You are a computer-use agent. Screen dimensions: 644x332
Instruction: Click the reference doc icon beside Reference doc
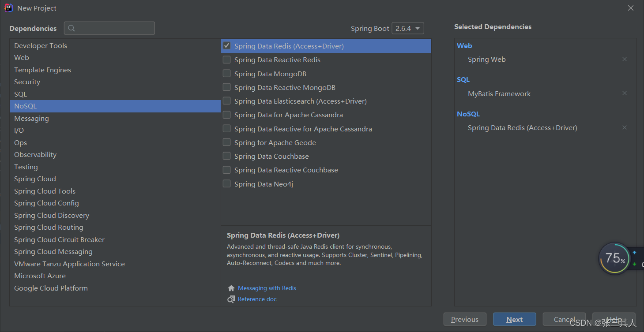tap(231, 299)
